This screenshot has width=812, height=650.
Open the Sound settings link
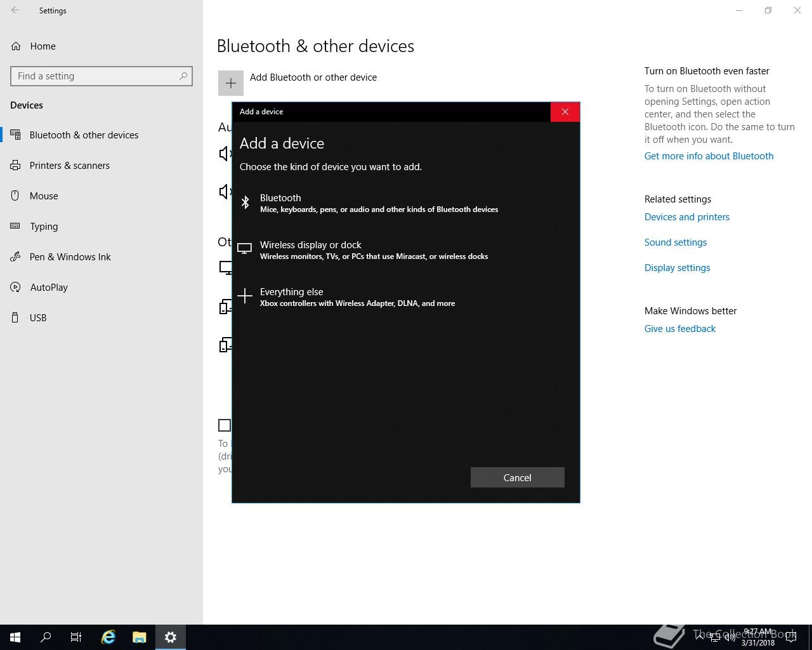coord(676,242)
